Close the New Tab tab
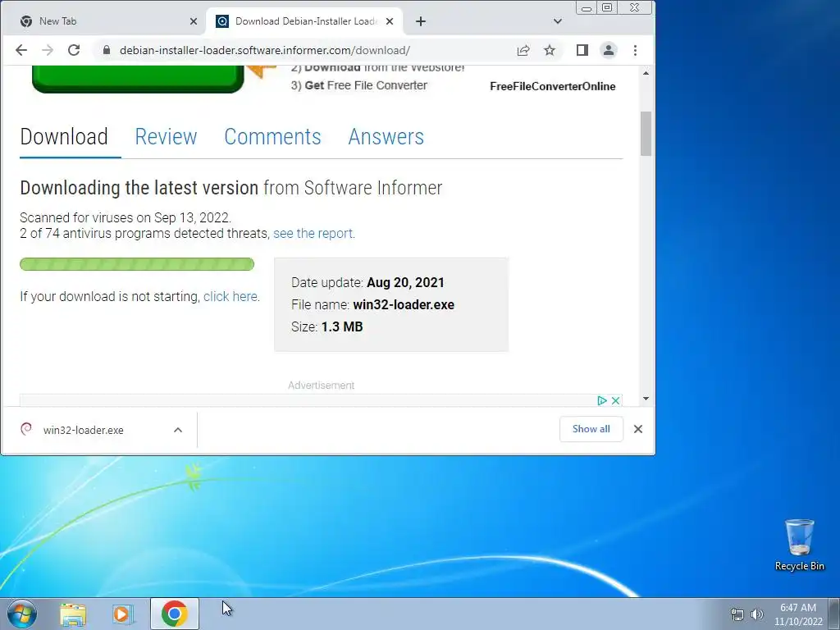This screenshot has height=630, width=840. click(x=194, y=21)
